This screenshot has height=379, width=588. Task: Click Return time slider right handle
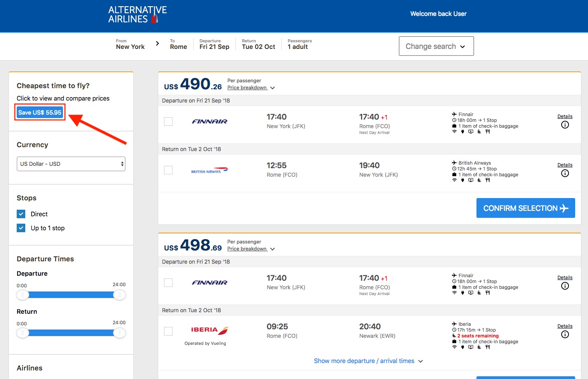tap(120, 333)
